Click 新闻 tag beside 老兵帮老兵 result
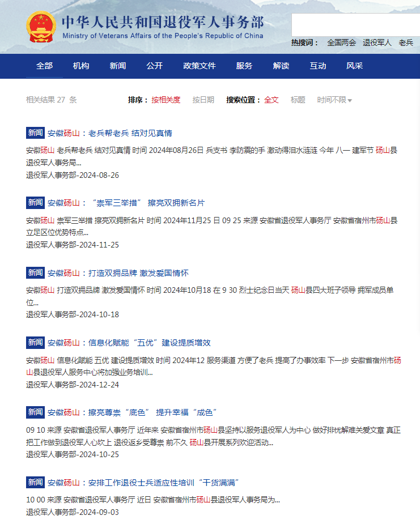420x520 pixels. 36,133
